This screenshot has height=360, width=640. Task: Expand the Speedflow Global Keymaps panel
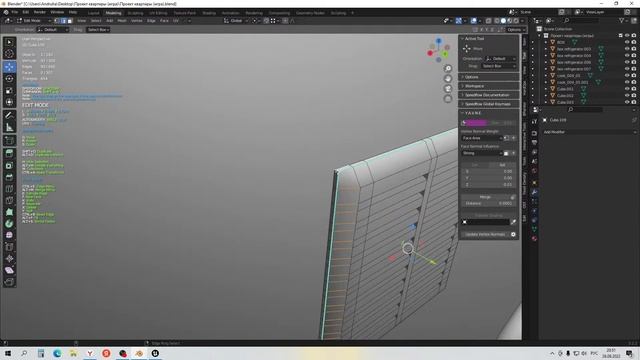coord(489,104)
